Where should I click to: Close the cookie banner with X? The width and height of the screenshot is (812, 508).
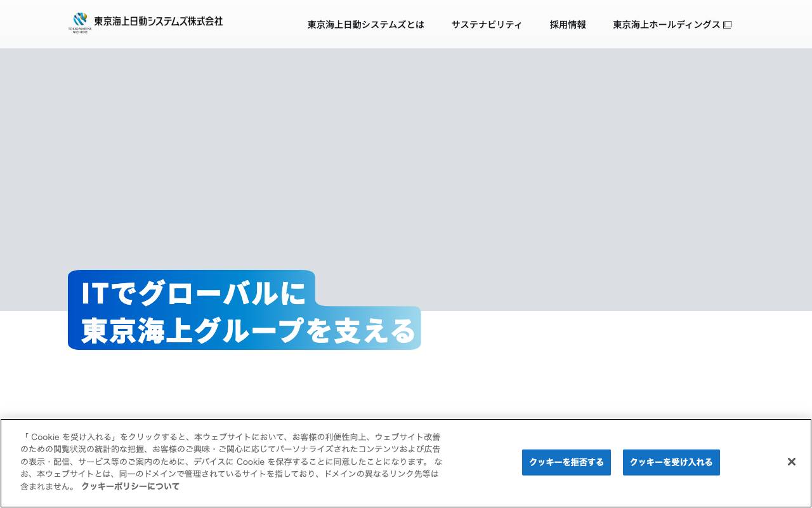791,462
